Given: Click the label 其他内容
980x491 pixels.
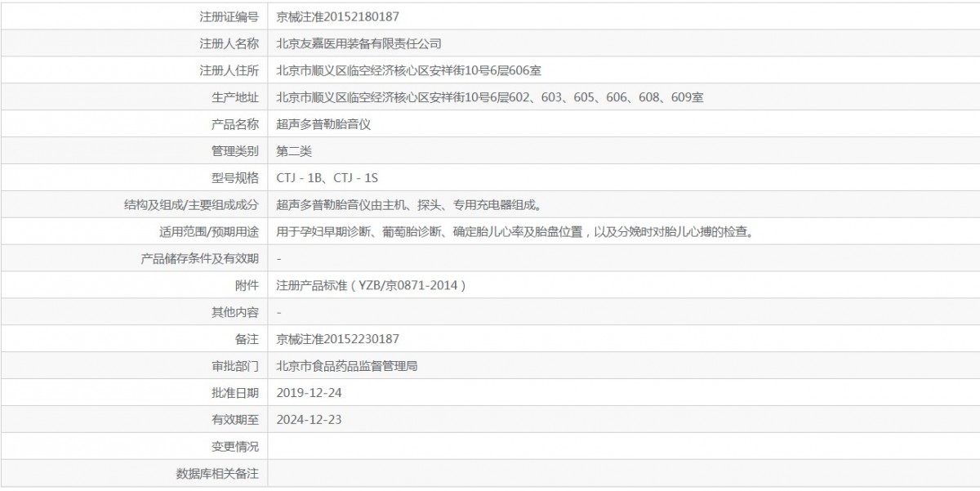Looking at the screenshot, I should [235, 313].
